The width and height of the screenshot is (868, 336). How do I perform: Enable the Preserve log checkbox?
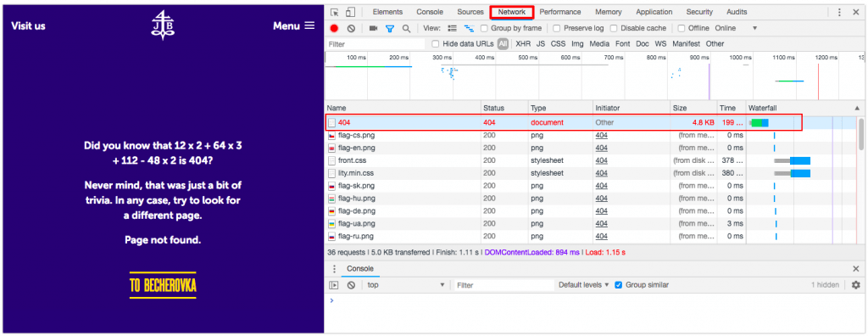tap(557, 28)
